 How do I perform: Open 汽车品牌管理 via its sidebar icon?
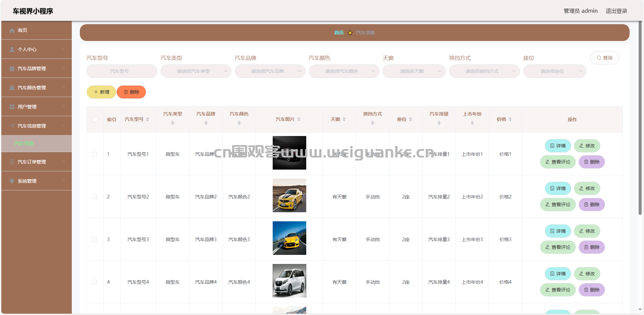[11, 68]
